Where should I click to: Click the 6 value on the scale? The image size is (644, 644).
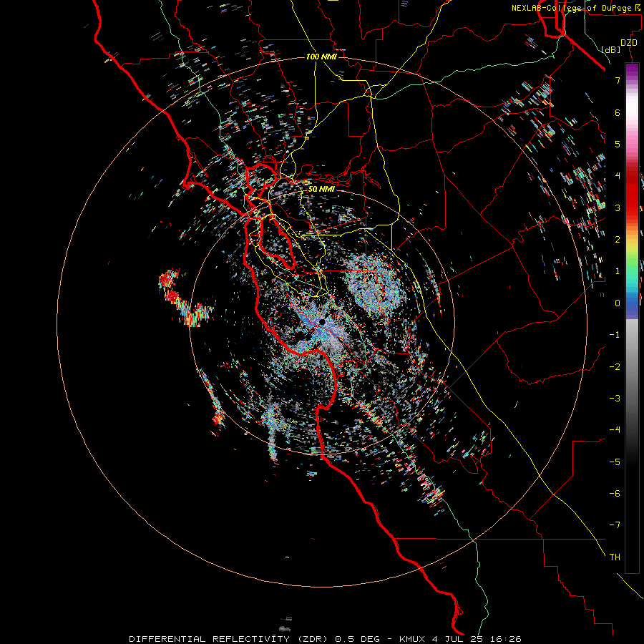618,112
